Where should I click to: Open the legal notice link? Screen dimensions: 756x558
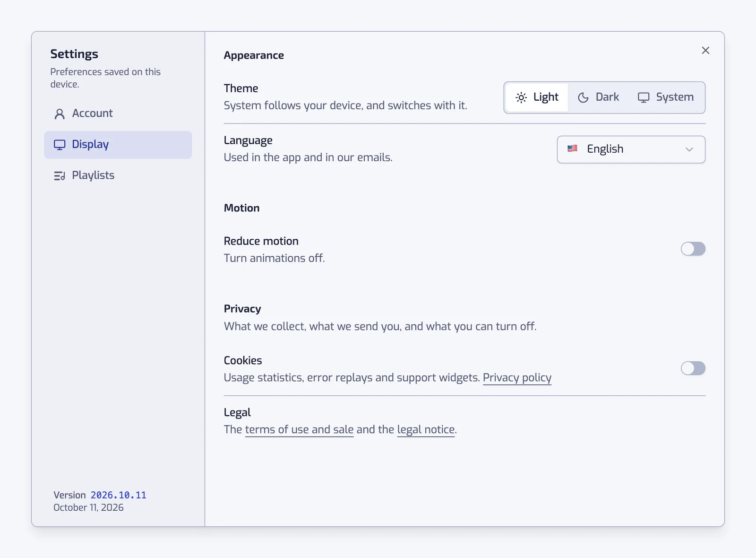point(426,429)
